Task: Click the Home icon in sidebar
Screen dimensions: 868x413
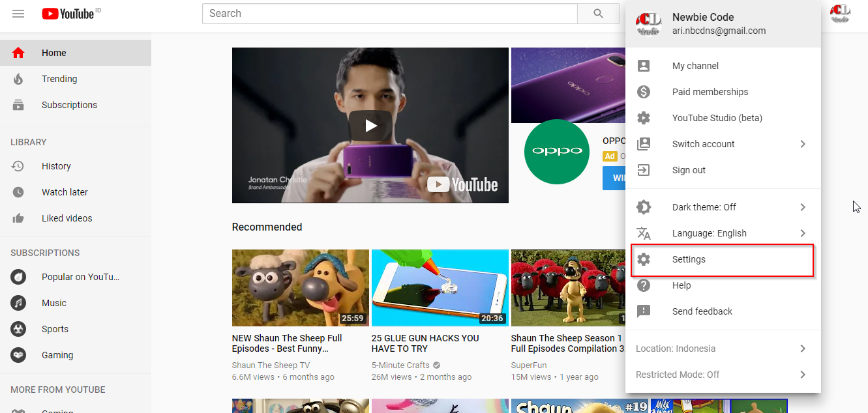Action: click(x=18, y=53)
